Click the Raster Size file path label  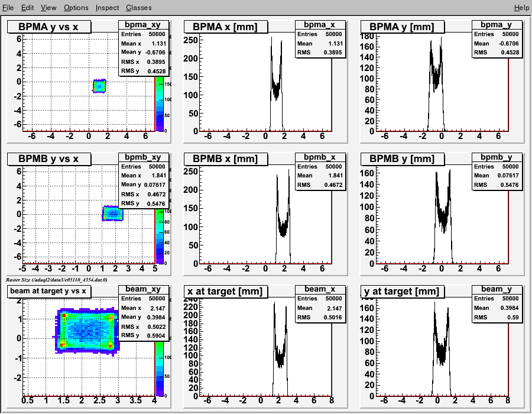pyautogui.click(x=56, y=280)
